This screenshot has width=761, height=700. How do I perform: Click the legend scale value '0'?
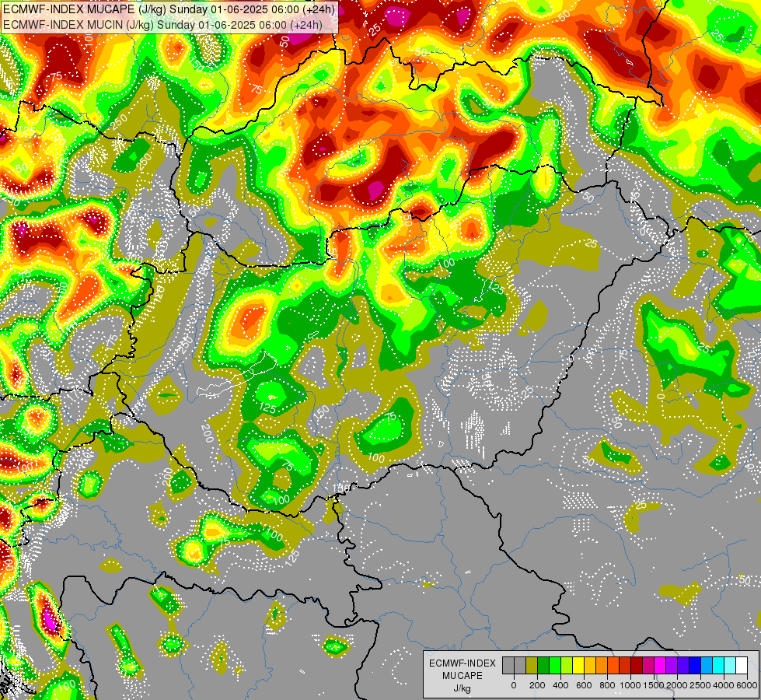[514, 685]
